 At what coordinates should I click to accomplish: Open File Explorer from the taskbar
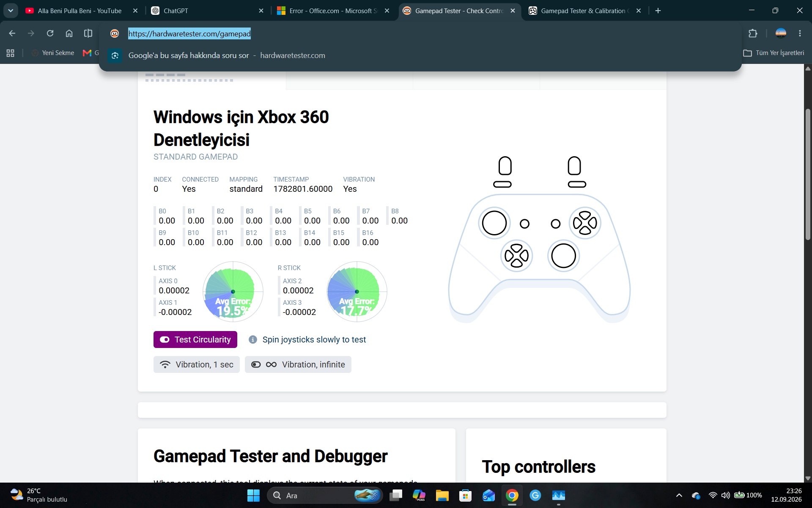[442, 495]
